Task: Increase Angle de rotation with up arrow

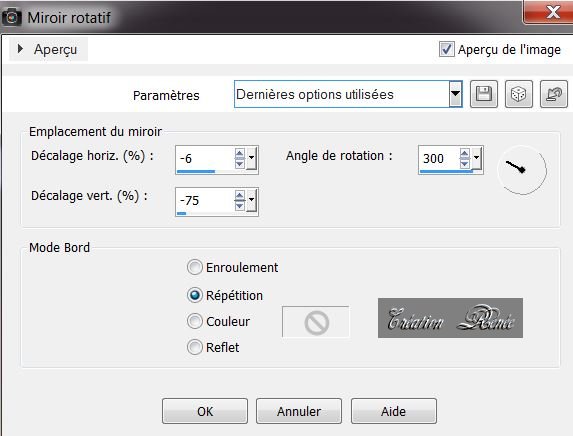Action: pyautogui.click(x=464, y=153)
